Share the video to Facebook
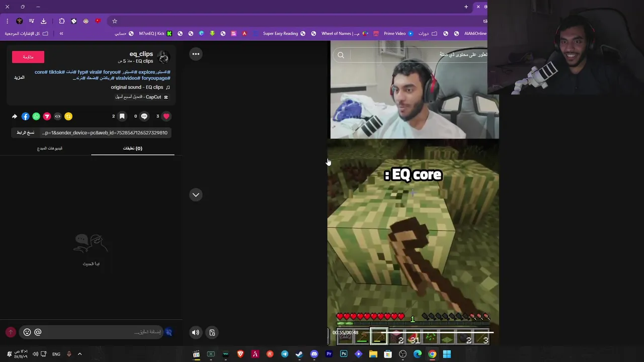 coord(25,116)
